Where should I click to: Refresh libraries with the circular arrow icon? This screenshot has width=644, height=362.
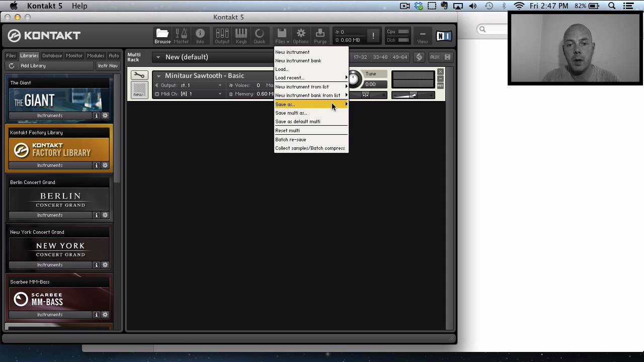click(12, 66)
